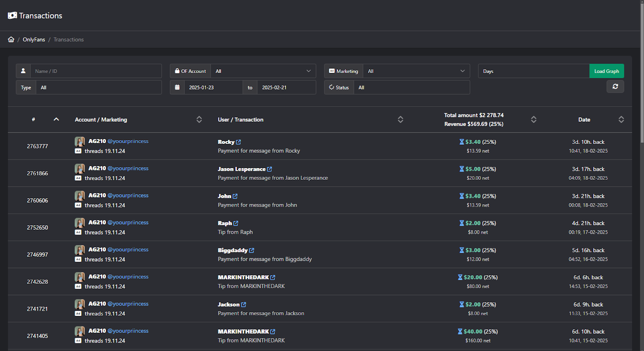Open the @yoourpriincess link for transaction 2761866
This screenshot has width=644, height=351.
[128, 168]
